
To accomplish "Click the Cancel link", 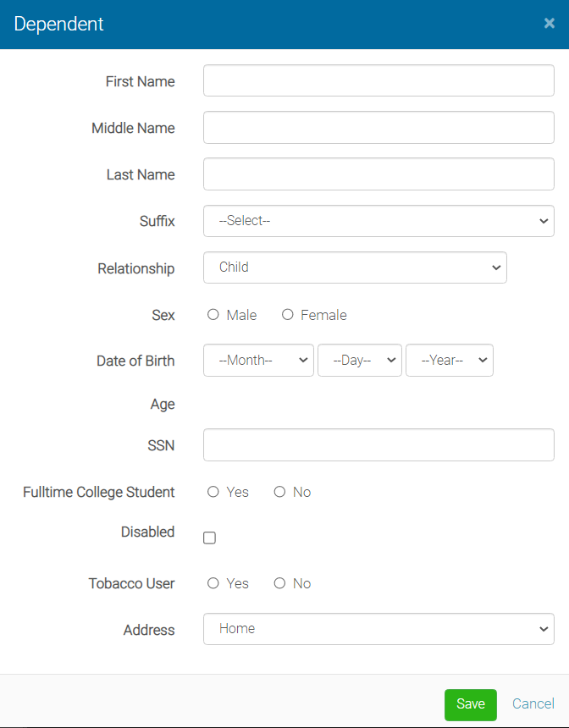I will 533,703.
